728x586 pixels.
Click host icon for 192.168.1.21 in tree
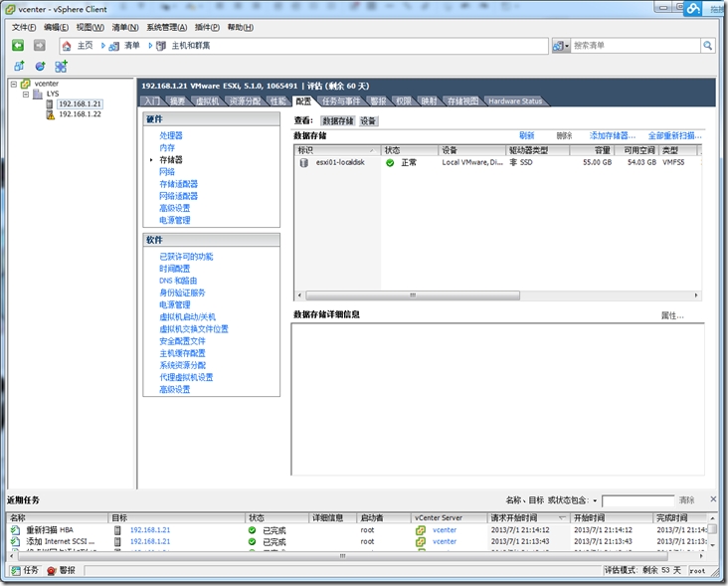point(50,104)
